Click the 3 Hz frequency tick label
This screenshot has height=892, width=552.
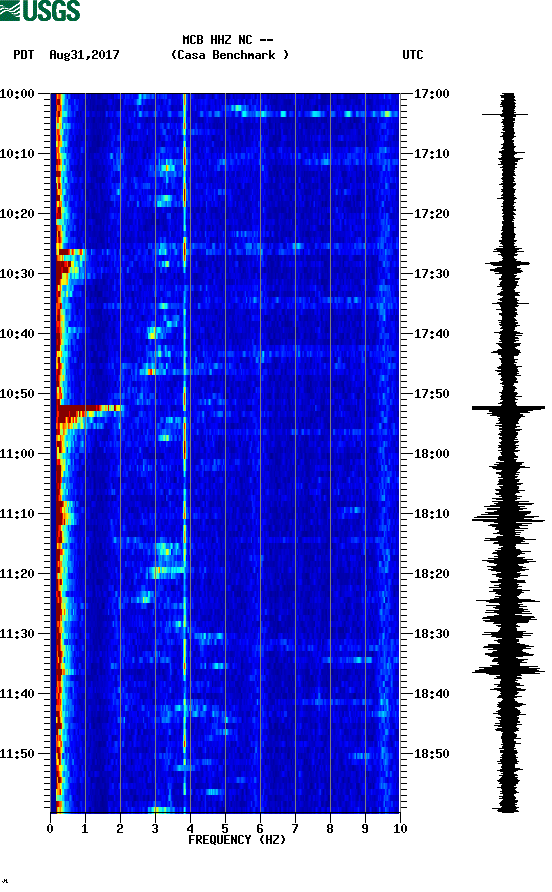[155, 828]
